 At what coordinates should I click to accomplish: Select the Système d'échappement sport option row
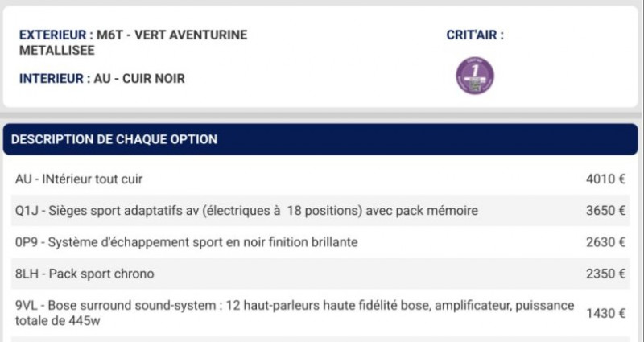(x=186, y=242)
